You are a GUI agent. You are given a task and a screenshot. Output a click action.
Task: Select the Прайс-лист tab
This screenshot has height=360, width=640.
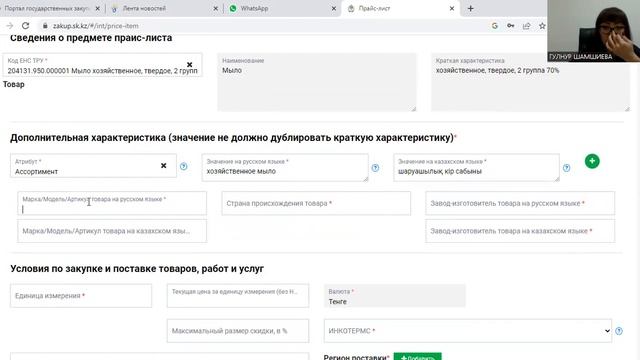click(401, 8)
